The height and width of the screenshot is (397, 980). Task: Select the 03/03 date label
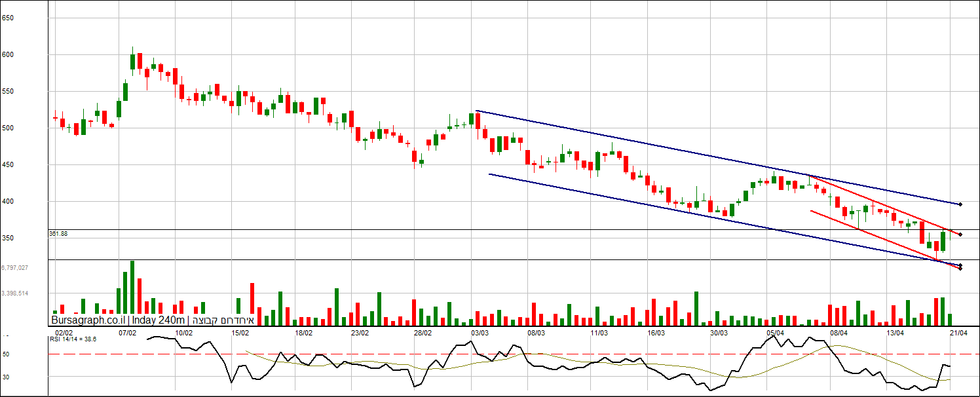pyautogui.click(x=480, y=333)
